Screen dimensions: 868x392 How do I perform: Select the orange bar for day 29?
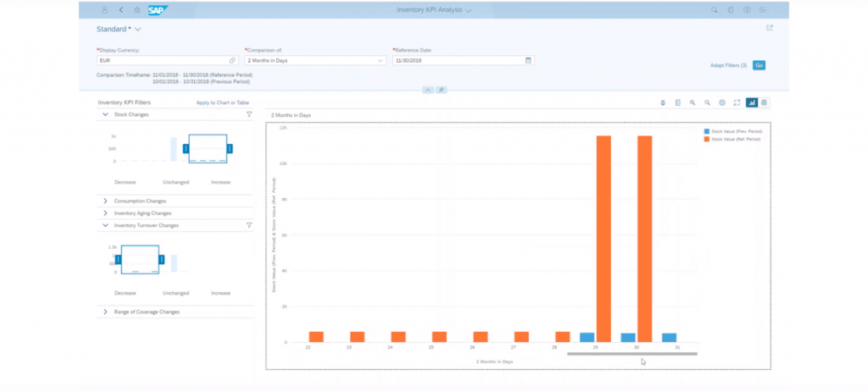click(604, 239)
